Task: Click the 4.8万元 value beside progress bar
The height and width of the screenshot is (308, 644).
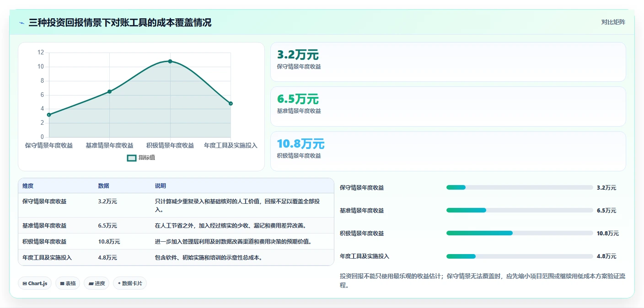Action: coord(606,256)
